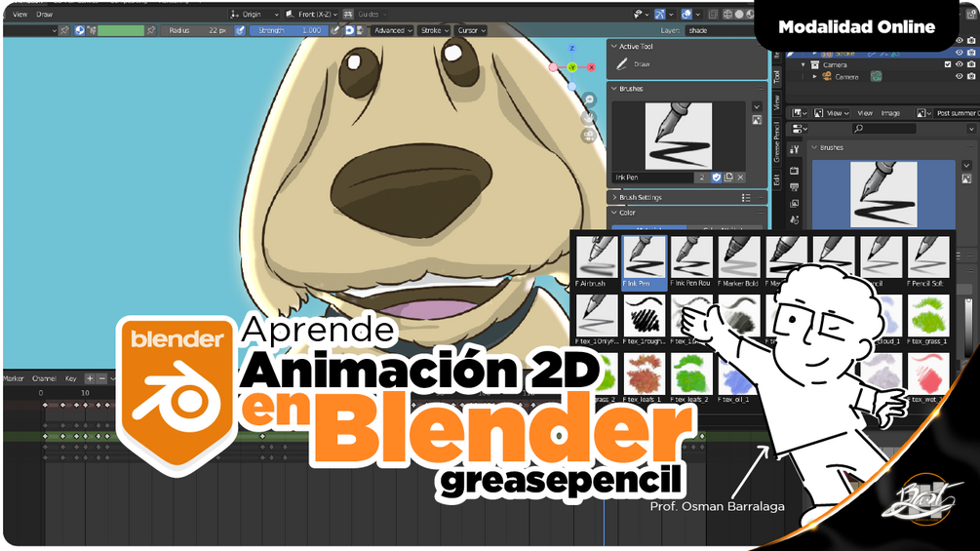This screenshot has width=980, height=551.
Task: Adjust the Strength 1.000 slider
Action: [x=289, y=30]
